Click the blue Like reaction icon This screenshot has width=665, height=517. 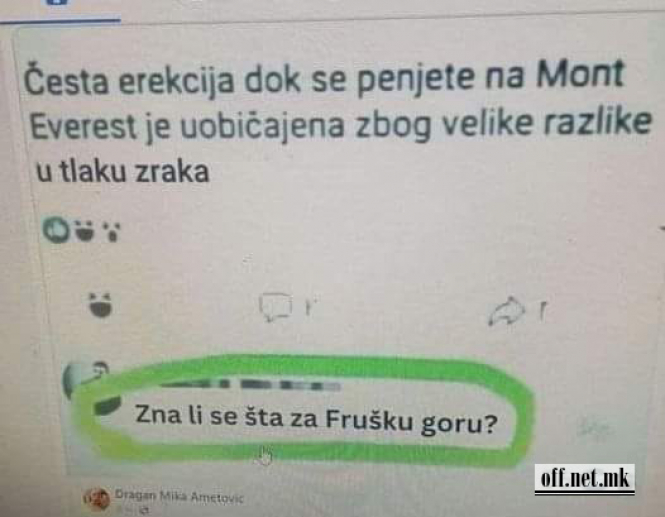pyautogui.click(x=56, y=229)
